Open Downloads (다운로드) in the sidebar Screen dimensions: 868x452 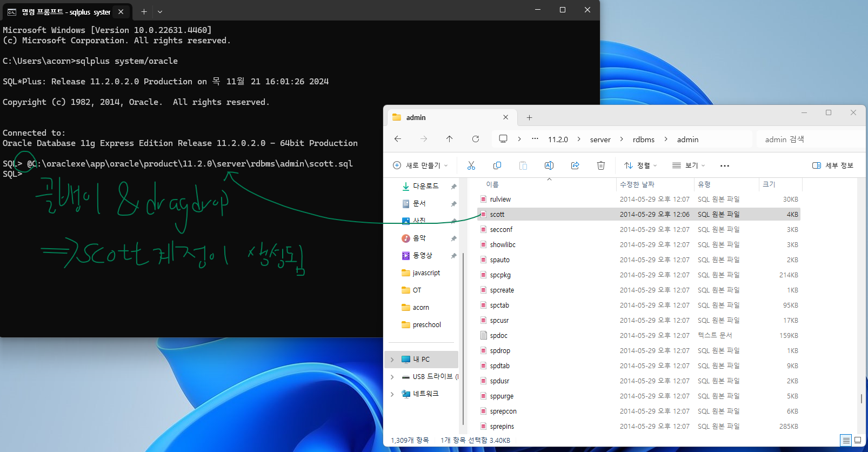tap(426, 186)
